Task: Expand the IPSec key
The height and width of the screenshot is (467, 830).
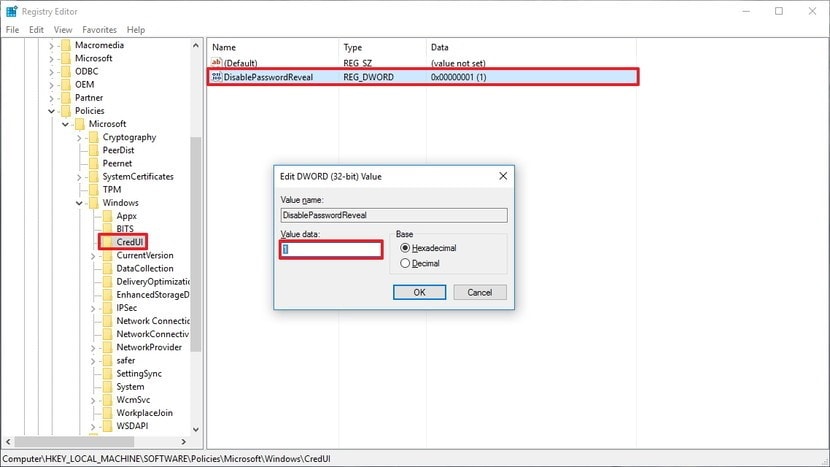Action: (93, 308)
